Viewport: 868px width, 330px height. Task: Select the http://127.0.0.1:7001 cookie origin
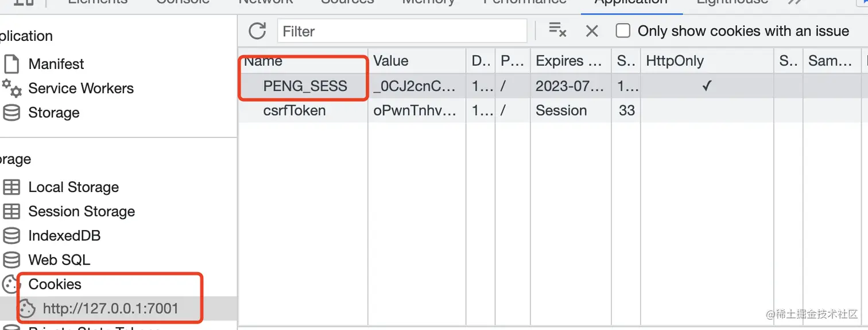110,309
